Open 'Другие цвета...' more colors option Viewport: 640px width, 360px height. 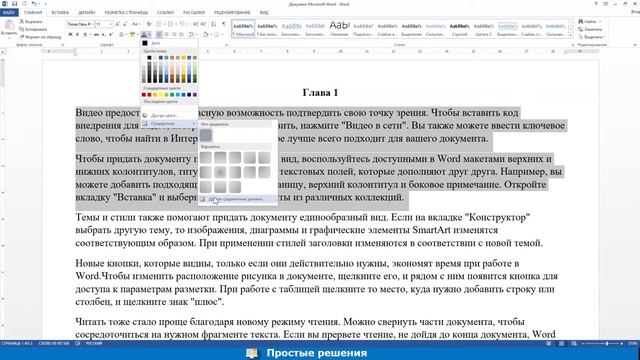point(169,116)
